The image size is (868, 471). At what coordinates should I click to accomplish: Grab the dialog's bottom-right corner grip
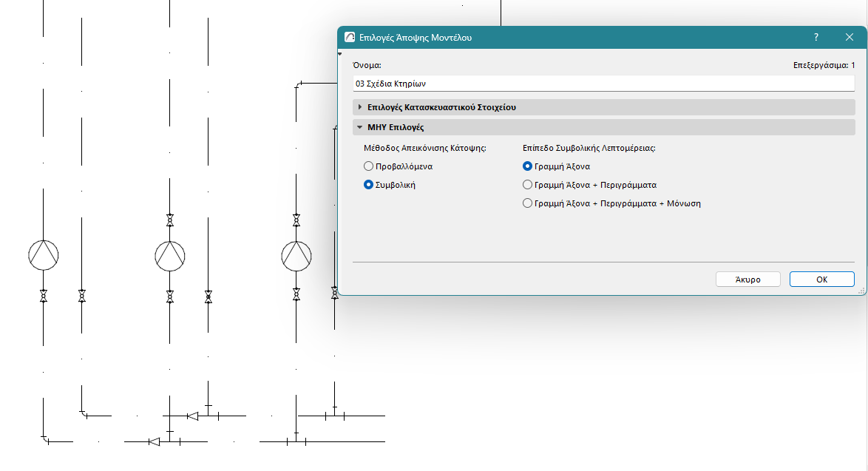861,290
